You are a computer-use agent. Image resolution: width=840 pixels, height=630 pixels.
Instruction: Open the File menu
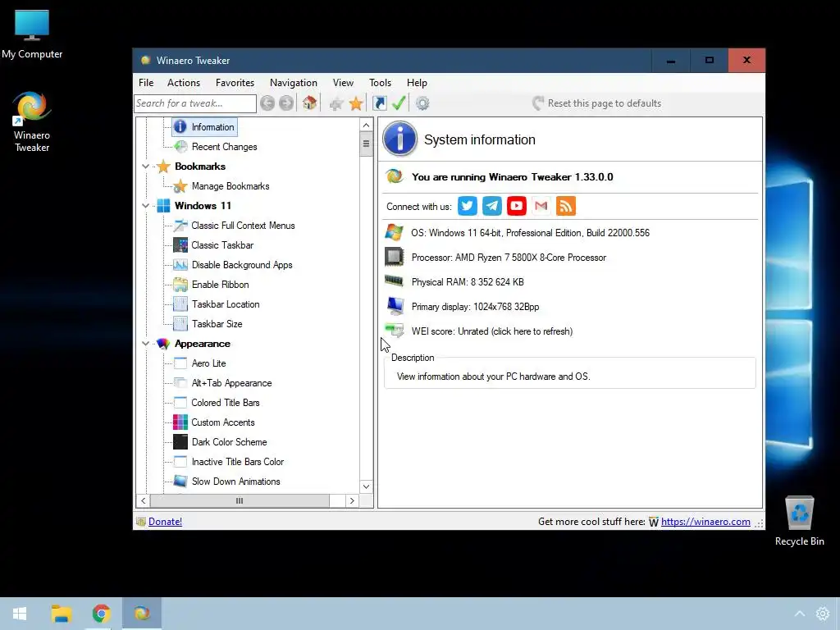coord(146,83)
